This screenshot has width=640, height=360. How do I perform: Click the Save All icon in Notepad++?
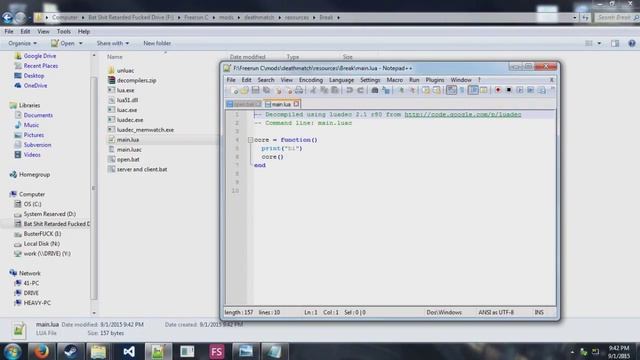(x=267, y=90)
